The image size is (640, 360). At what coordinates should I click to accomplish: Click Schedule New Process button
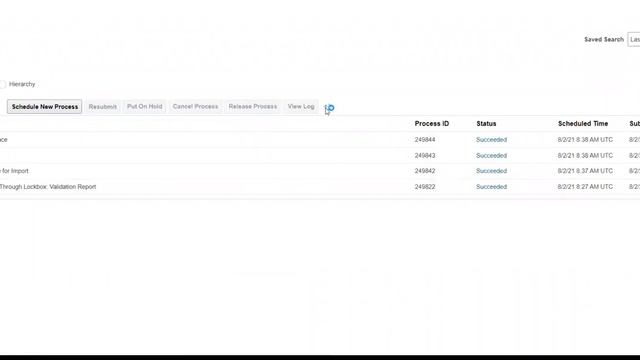(x=44, y=107)
